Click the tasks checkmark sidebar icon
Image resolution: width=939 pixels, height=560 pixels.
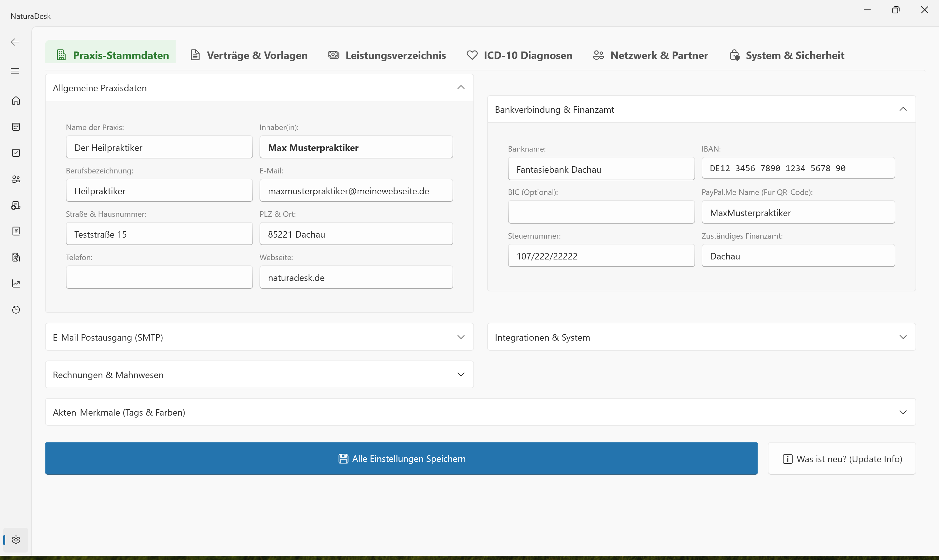click(x=16, y=153)
